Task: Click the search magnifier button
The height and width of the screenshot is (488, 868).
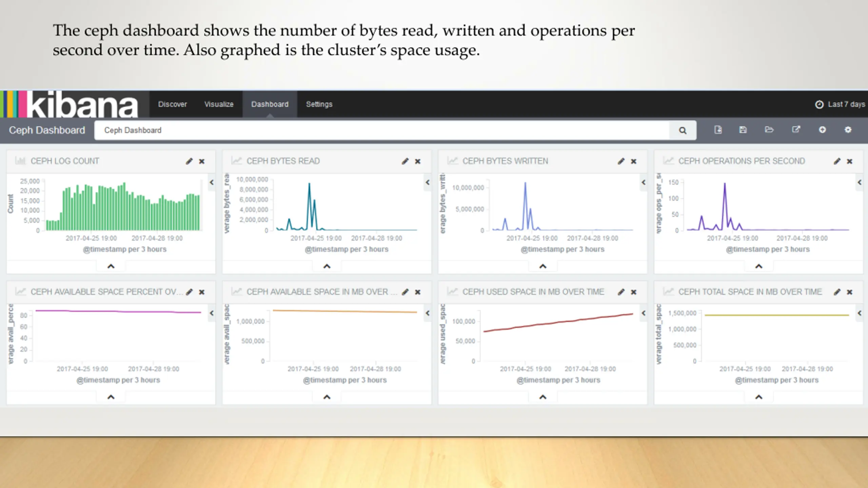Action: (683, 130)
